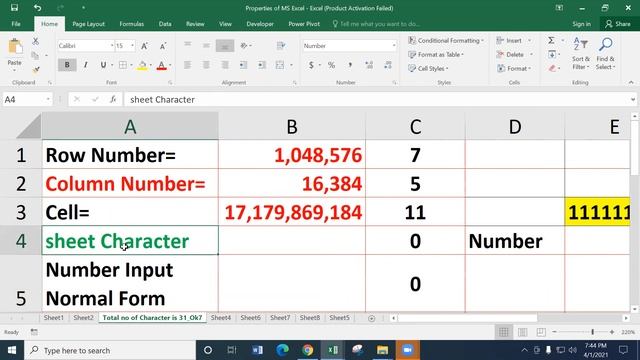Apply cell borders icon

point(122,64)
